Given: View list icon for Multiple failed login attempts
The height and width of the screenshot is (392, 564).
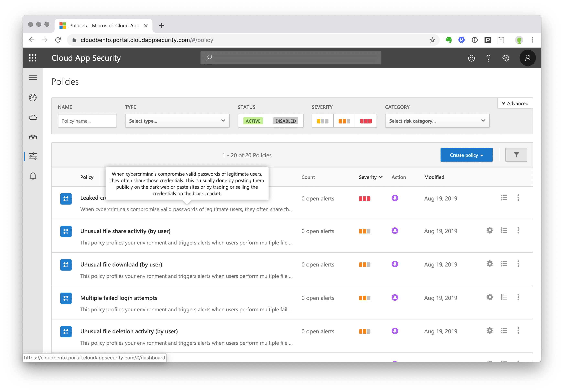Looking at the screenshot, I should (x=504, y=297).
